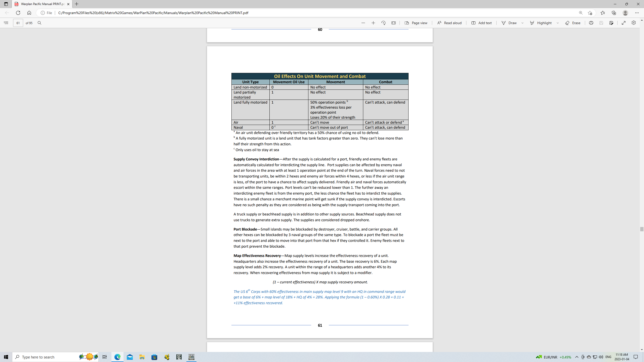Click the 'Port Blockade' heading text
This screenshot has width=644, height=362.
click(245, 229)
